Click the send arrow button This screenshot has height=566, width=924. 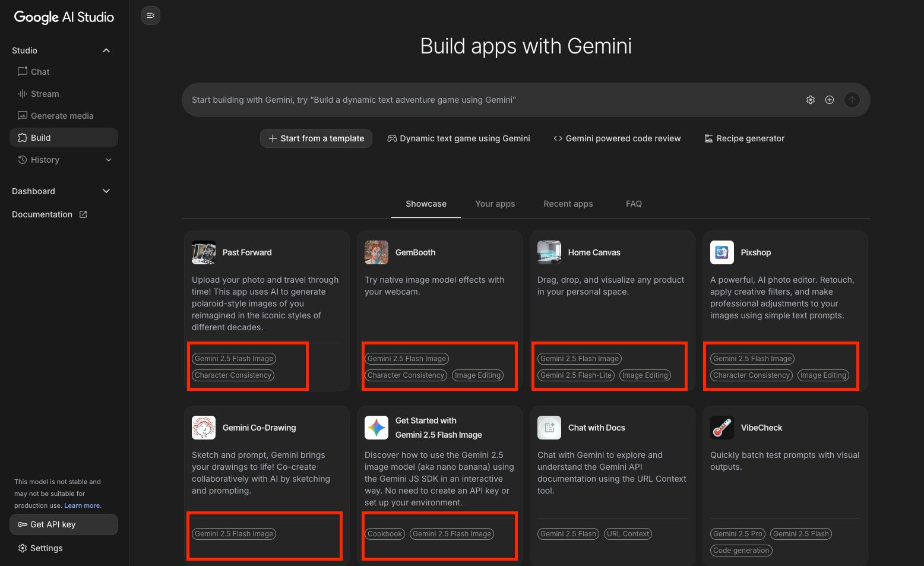click(852, 100)
